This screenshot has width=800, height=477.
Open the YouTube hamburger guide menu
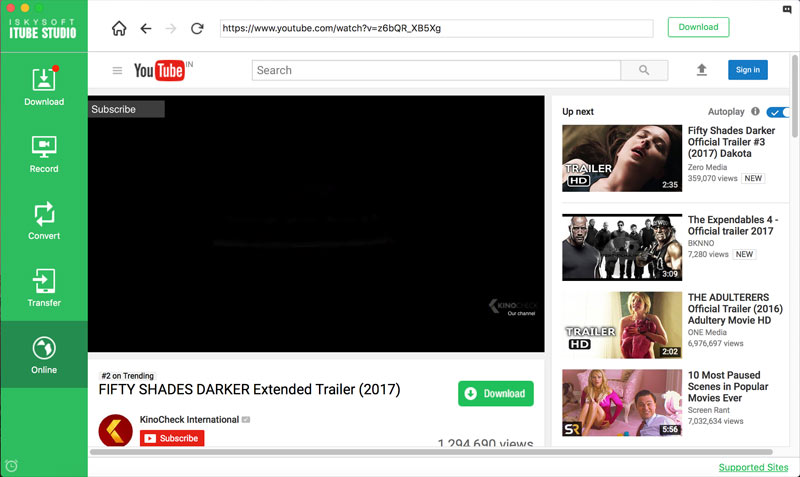point(117,70)
